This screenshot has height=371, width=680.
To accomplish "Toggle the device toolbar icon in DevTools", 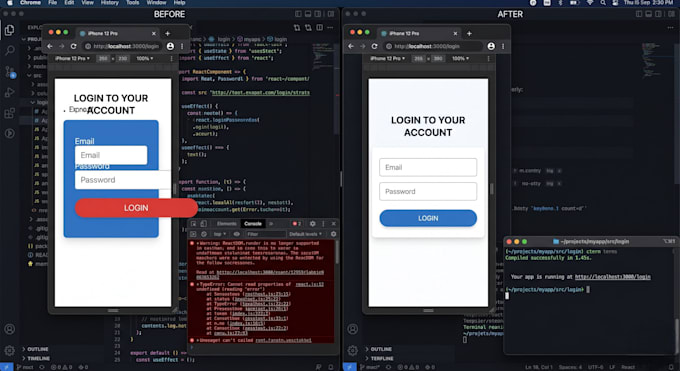I will click(x=203, y=224).
